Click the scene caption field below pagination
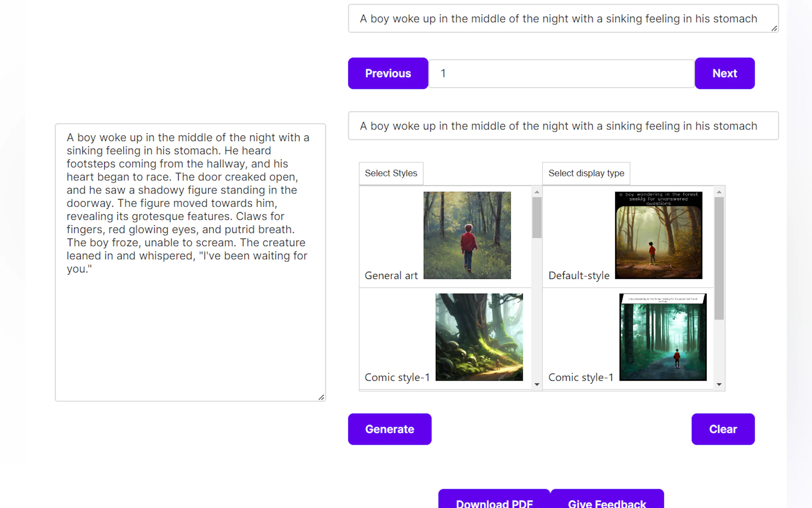This screenshot has width=812, height=508. [x=563, y=126]
